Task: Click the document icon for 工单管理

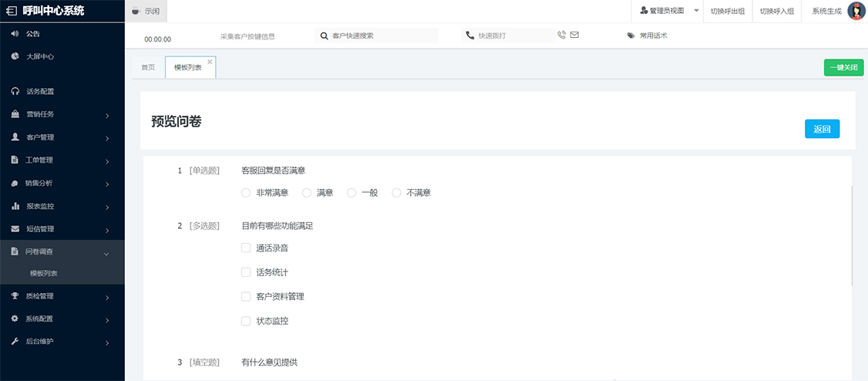Action: (15, 160)
